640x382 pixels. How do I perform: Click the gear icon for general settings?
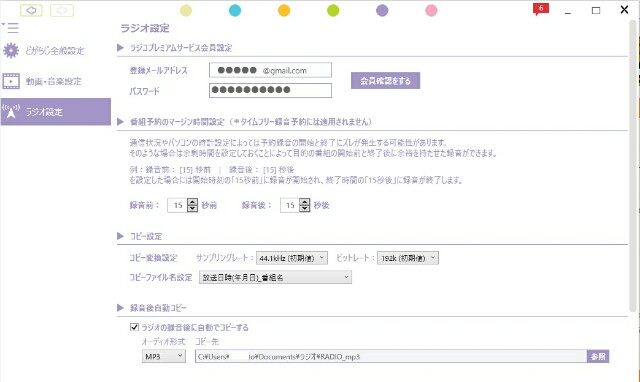[x=11, y=51]
